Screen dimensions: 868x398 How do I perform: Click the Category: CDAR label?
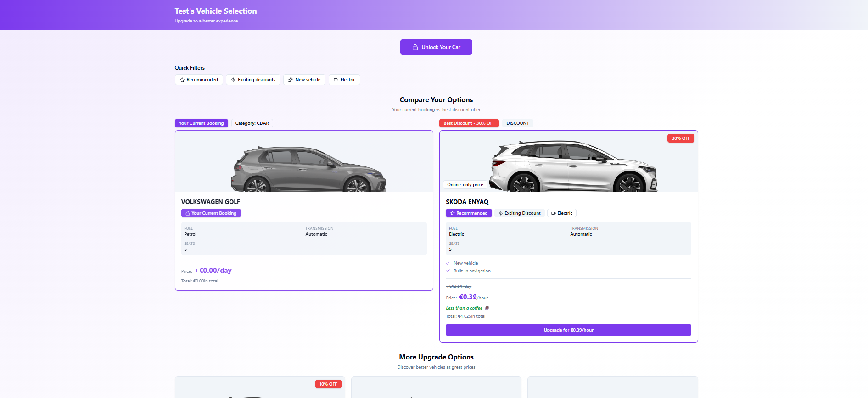coord(252,123)
